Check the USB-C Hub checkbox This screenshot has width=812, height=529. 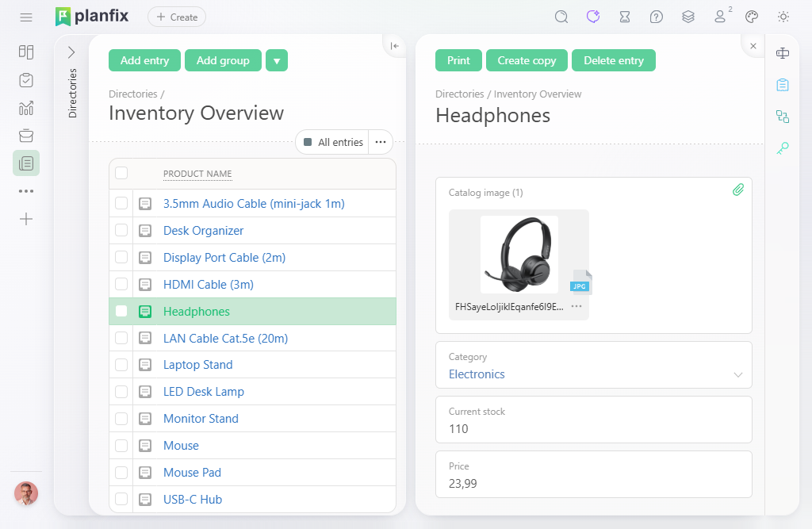click(x=121, y=499)
